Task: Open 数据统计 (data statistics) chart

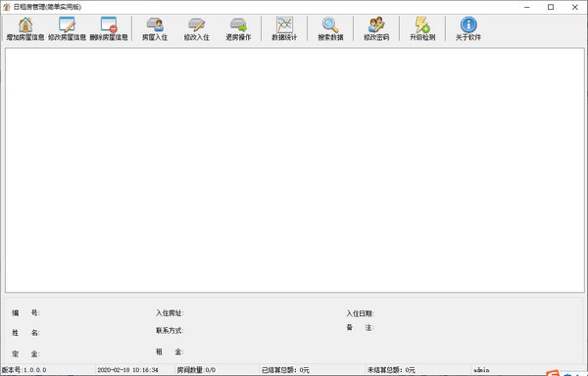Action: pos(284,28)
